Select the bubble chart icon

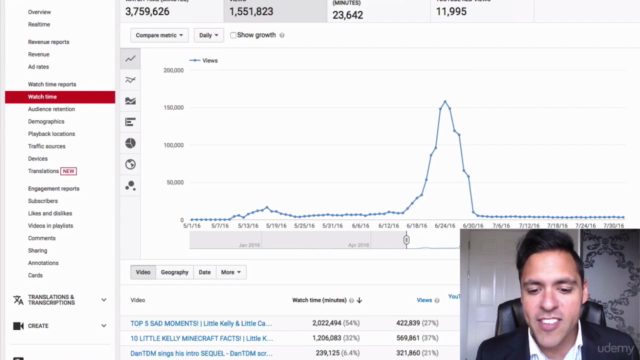[x=131, y=186]
